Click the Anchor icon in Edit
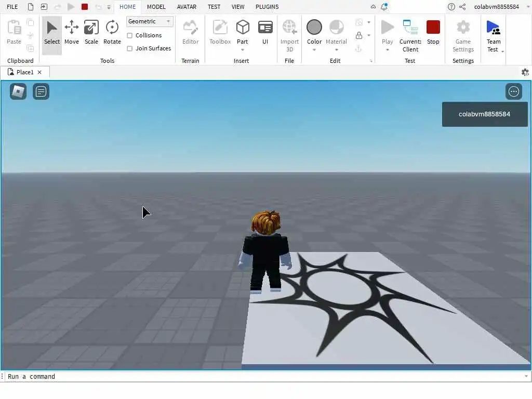The image size is (532, 399). [x=358, y=48]
